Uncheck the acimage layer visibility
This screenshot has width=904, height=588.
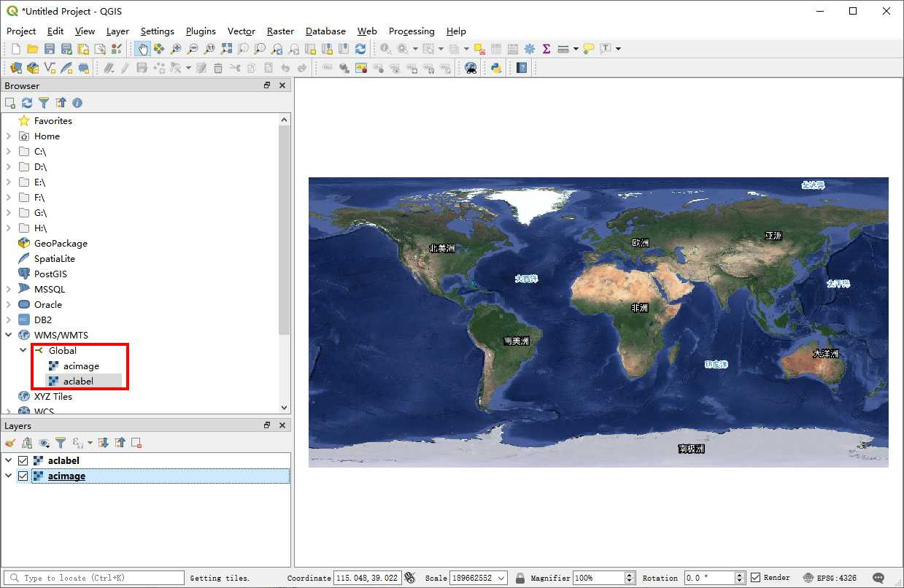(23, 476)
